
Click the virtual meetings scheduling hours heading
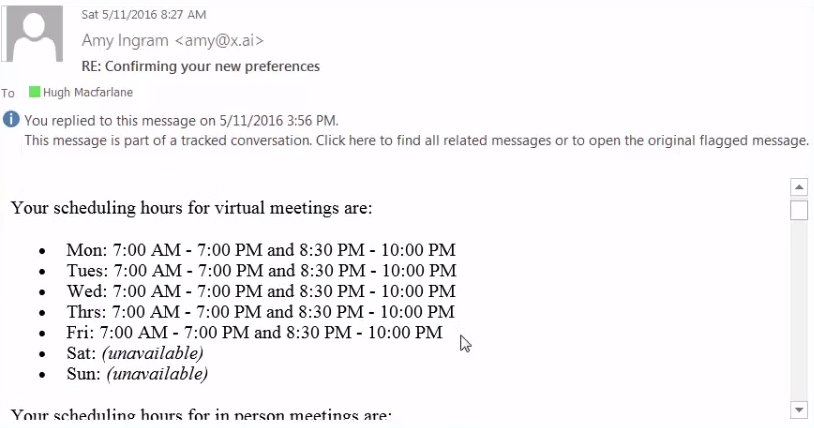(191, 208)
